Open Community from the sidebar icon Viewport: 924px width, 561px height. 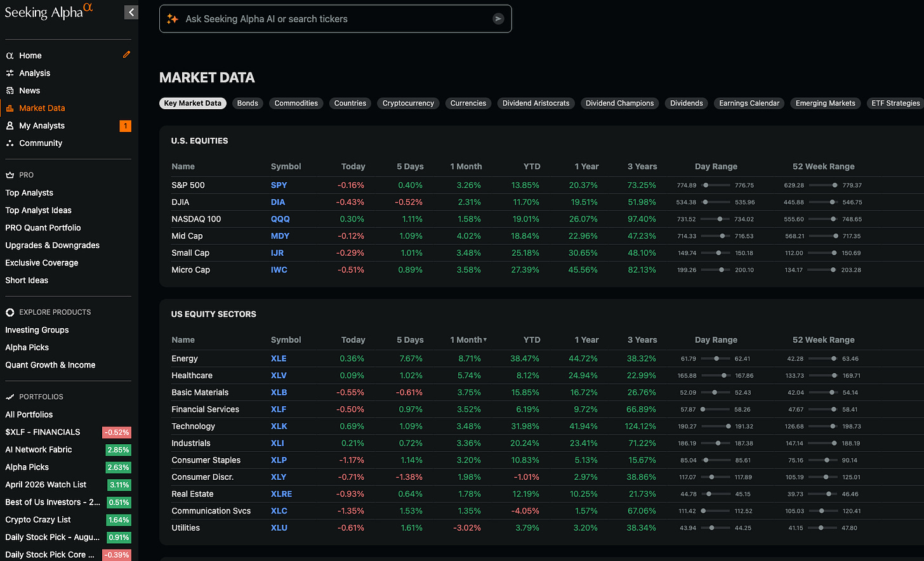[x=10, y=143]
